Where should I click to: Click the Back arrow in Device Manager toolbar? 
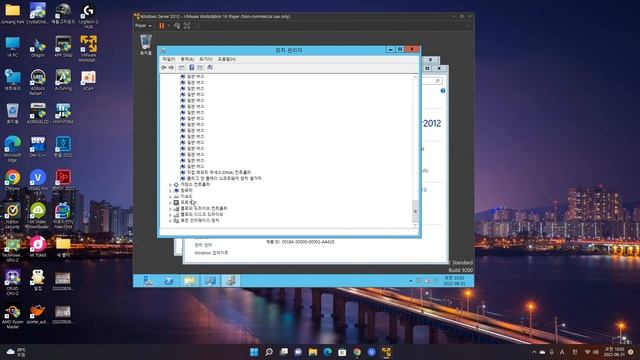164,67
